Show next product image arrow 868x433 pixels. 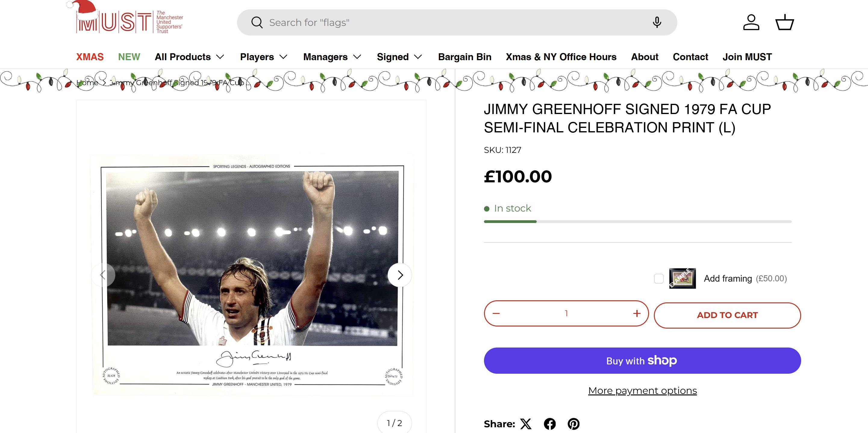tap(400, 275)
